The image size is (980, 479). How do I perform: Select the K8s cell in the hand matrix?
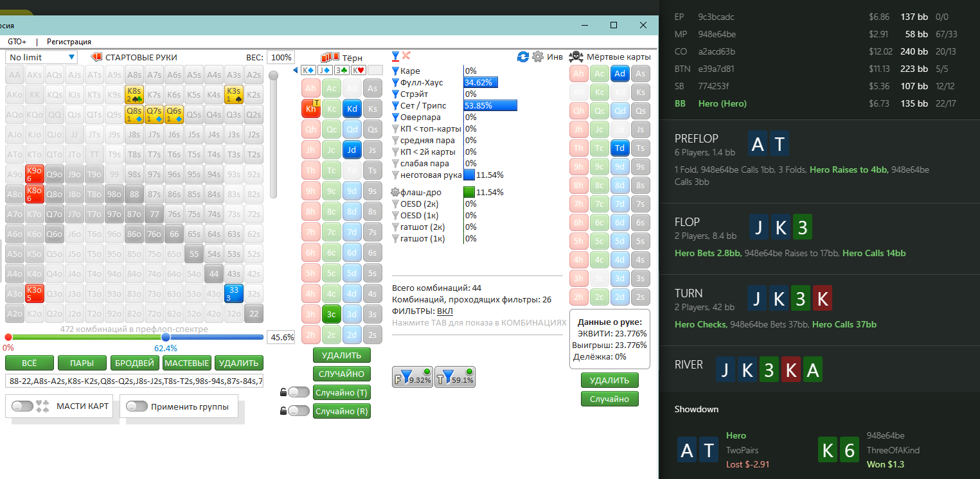[x=134, y=94]
